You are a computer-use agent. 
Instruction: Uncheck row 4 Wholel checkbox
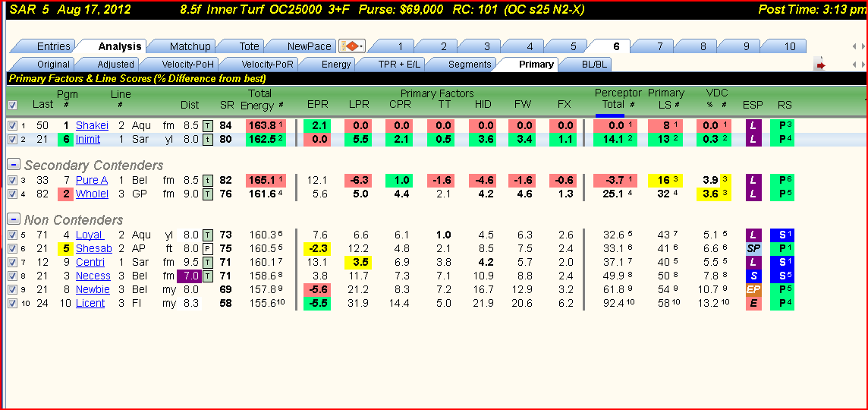click(x=12, y=194)
